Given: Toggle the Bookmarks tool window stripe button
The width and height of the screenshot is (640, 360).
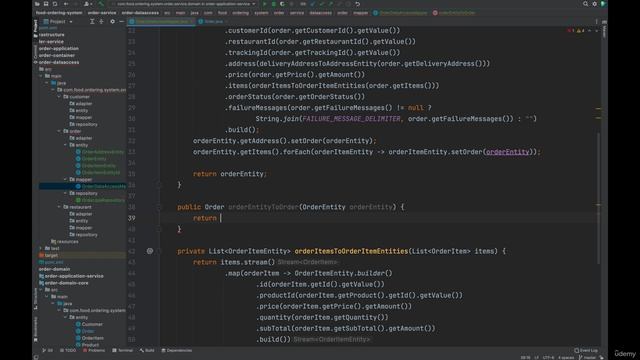Looking at the screenshot, I should point(36,329).
